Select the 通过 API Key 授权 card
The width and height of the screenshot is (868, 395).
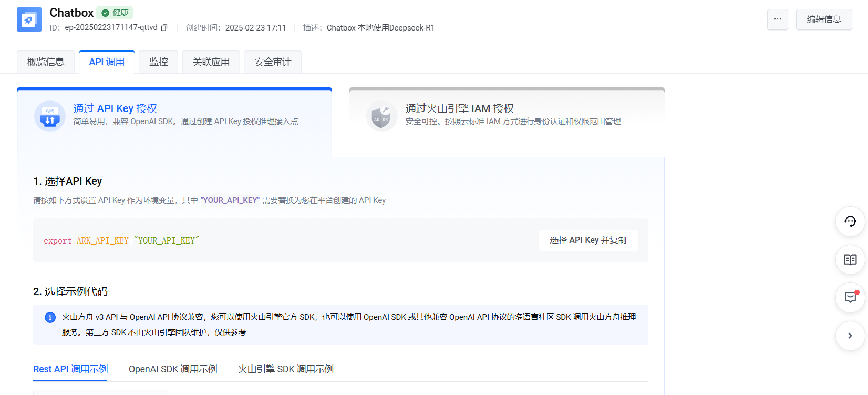pos(174,121)
